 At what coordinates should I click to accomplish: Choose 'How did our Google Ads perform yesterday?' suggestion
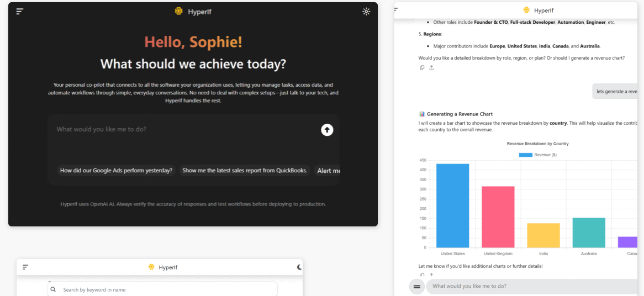point(116,171)
